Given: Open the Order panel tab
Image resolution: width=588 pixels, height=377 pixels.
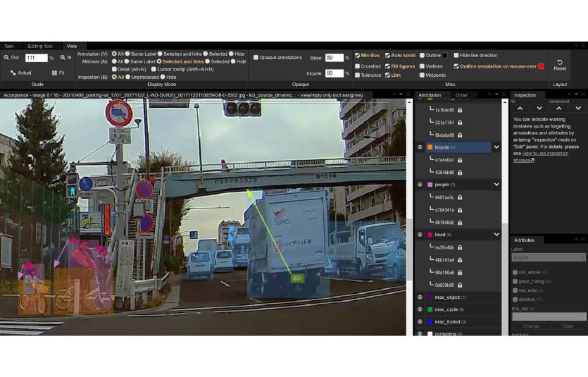Looking at the screenshot, I should [461, 95].
